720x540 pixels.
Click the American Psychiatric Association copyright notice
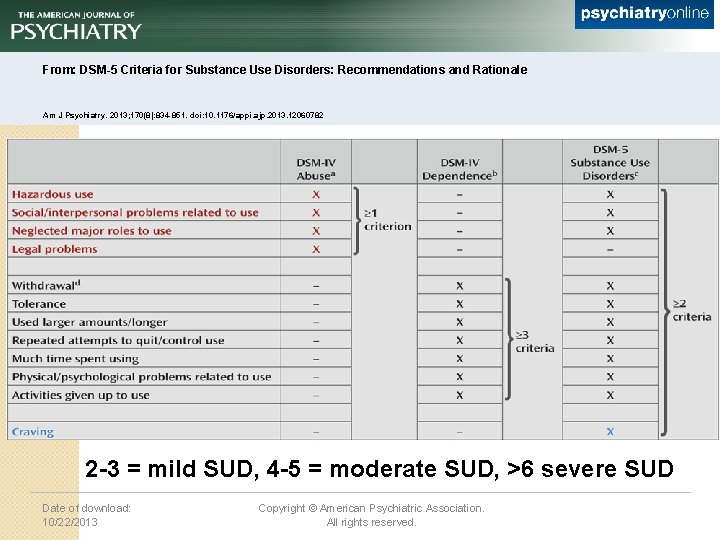click(371, 515)
